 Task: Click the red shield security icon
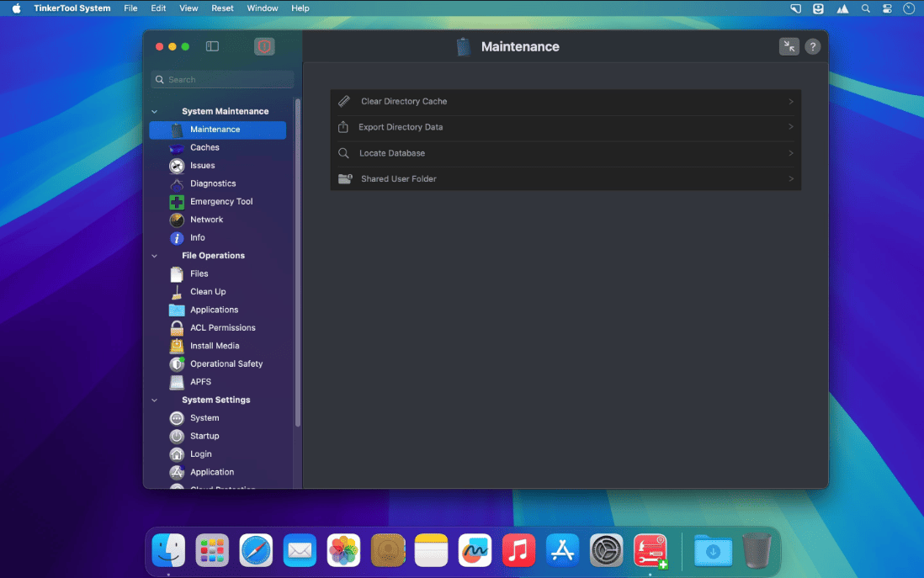(264, 46)
